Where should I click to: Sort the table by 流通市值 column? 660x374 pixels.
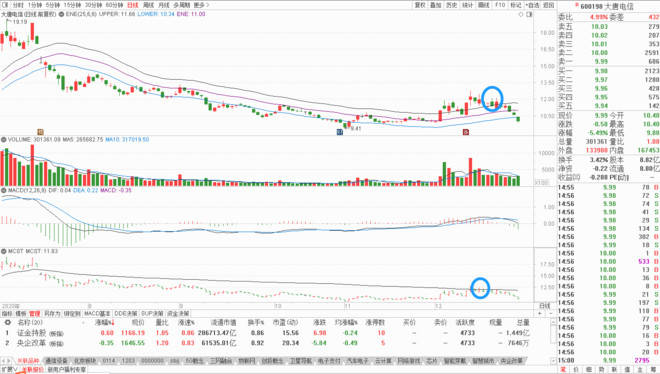coord(223,323)
